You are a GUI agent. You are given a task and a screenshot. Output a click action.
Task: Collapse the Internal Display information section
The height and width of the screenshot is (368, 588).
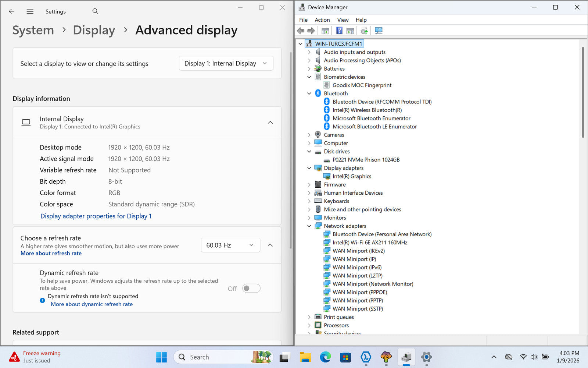tap(270, 123)
